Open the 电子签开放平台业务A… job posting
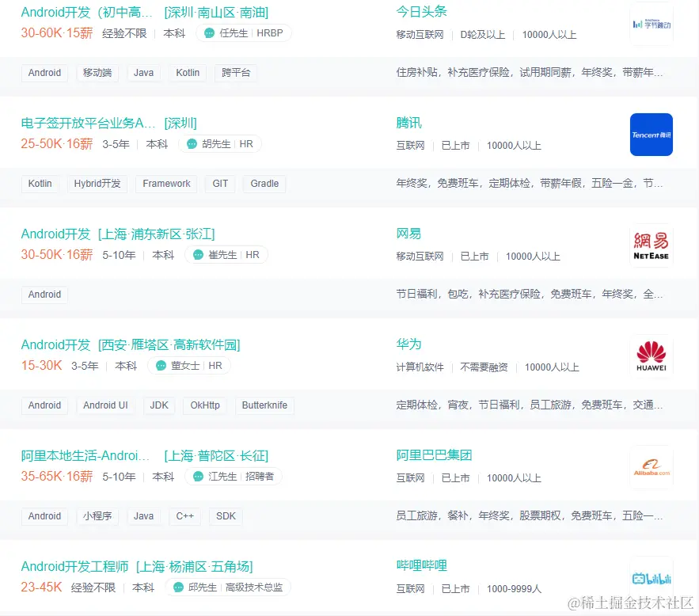The width and height of the screenshot is (699, 616). click(x=108, y=123)
